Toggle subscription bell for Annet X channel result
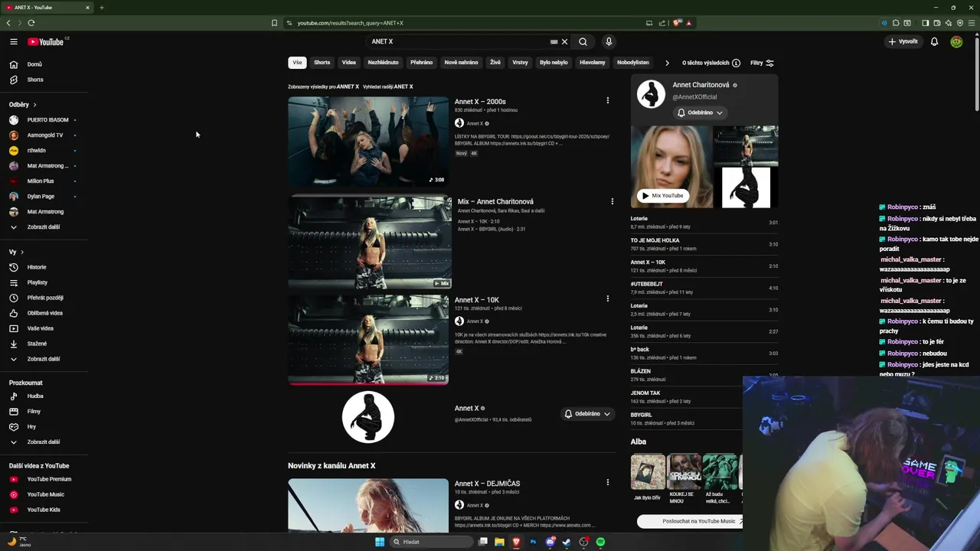 tap(587, 414)
